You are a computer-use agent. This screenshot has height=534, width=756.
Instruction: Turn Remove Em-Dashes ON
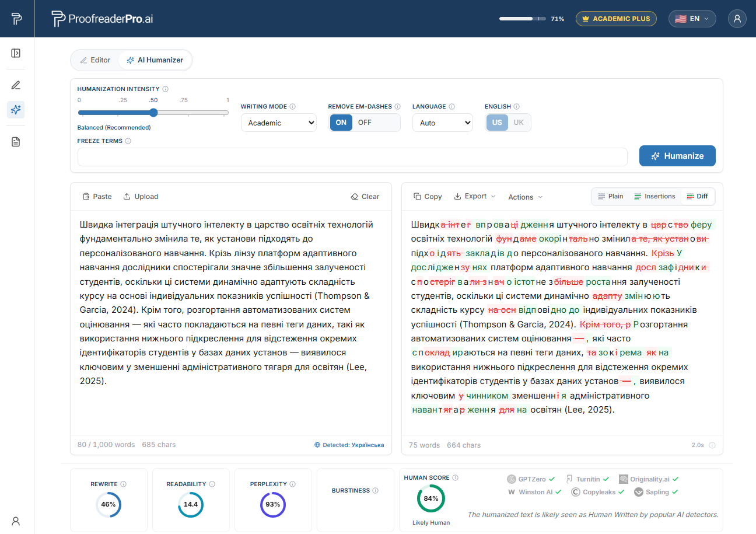point(341,123)
